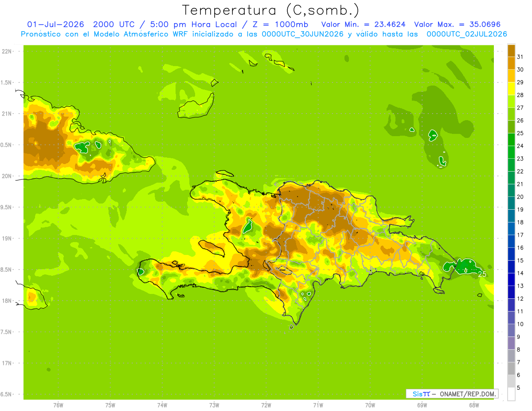The height and width of the screenshot is (411, 532).
Task: Click the '26' value on the color scale
Action: pyautogui.click(x=520, y=120)
